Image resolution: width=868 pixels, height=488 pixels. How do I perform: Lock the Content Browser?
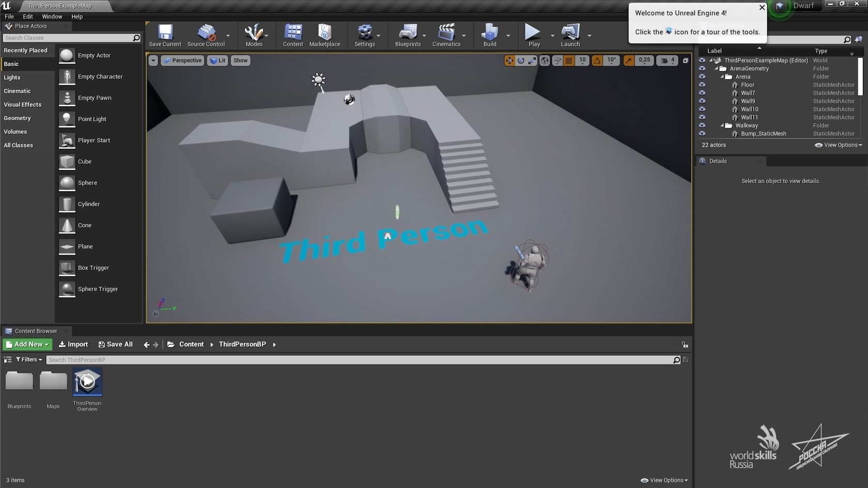click(685, 344)
